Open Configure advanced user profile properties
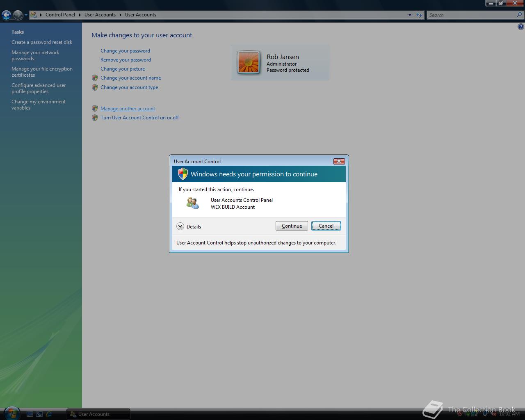 click(x=39, y=88)
